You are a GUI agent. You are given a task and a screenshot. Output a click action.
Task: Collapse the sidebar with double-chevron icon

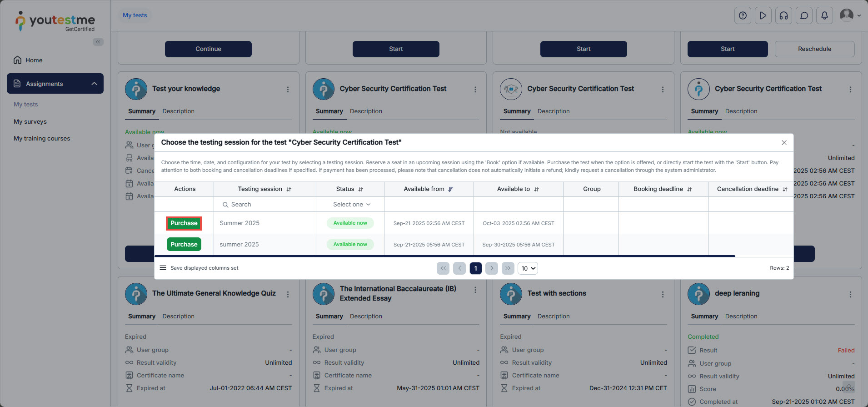tap(98, 42)
